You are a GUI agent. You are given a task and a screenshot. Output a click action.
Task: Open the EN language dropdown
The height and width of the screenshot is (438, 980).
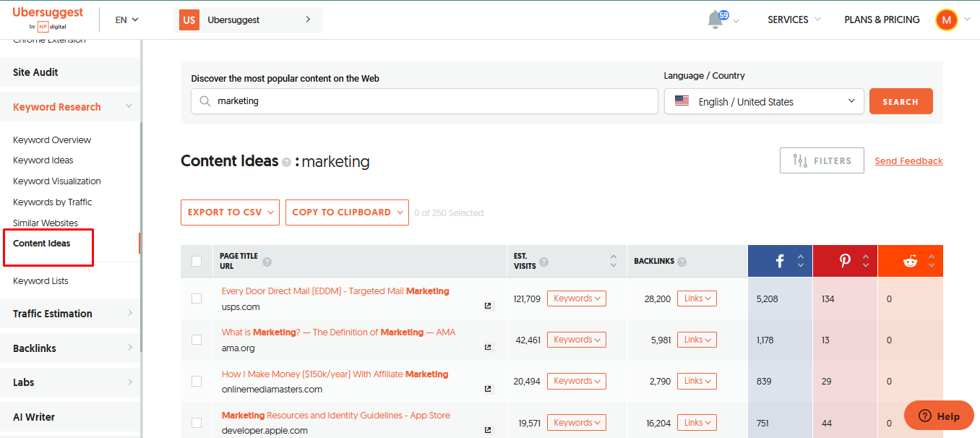point(126,20)
